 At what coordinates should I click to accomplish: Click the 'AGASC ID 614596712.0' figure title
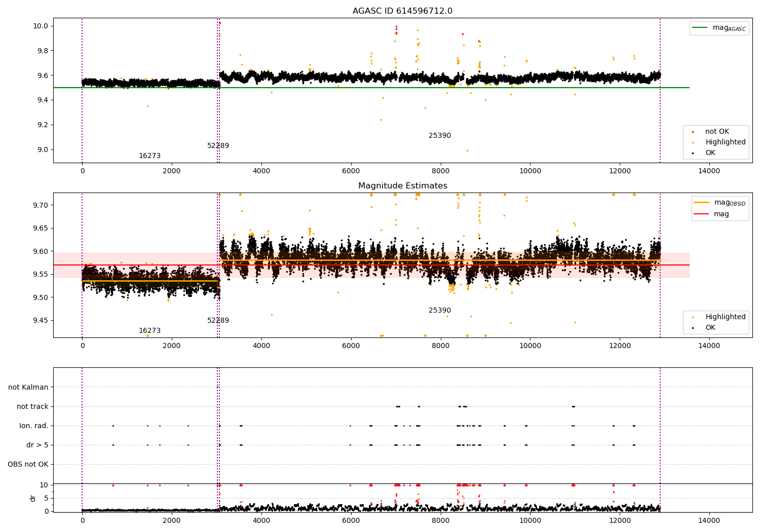402,11
